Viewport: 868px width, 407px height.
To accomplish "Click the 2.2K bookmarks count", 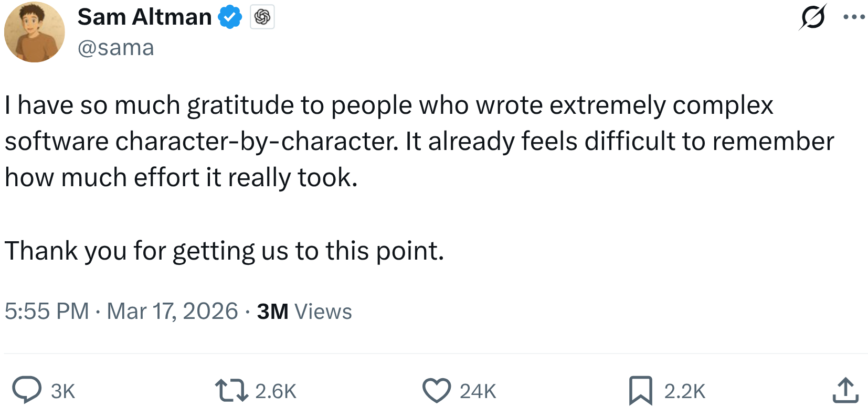I will tap(684, 391).
